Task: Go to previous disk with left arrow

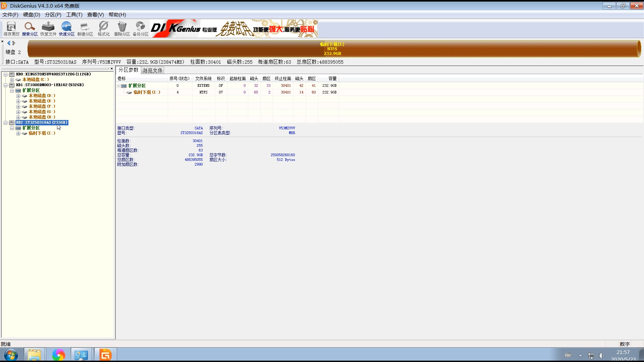Action: [x=9, y=43]
